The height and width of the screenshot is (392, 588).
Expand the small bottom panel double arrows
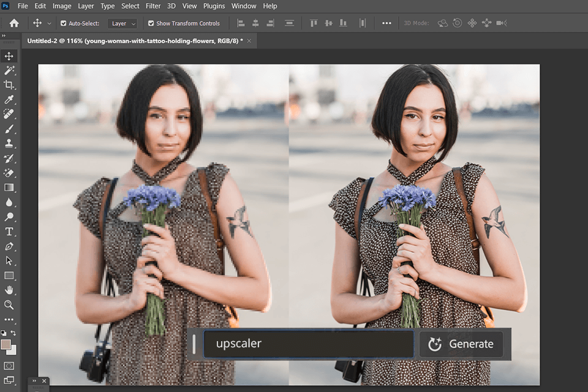[x=34, y=381]
